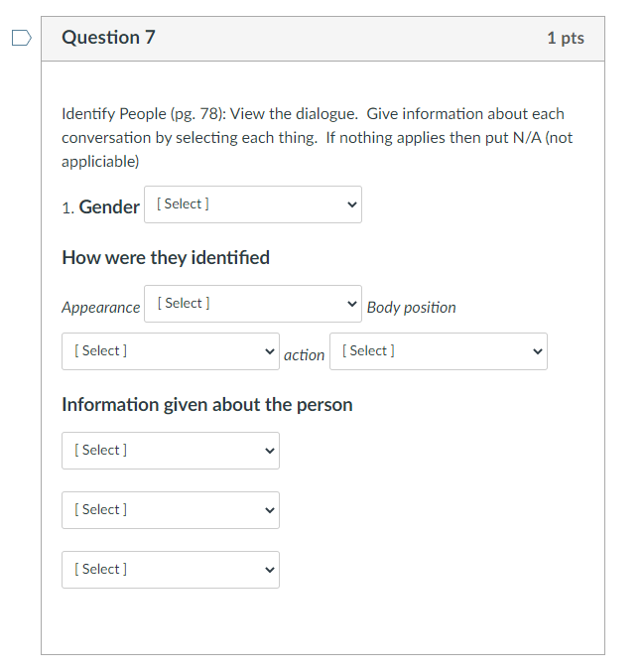The width and height of the screenshot is (644, 672).
Task: Open second dropdown under Information given about the person
Action: [x=170, y=510]
